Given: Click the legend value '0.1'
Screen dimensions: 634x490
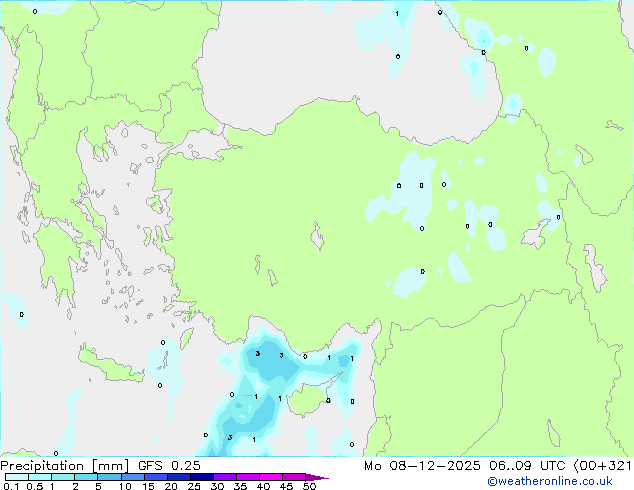Looking at the screenshot, I should tap(11, 486).
